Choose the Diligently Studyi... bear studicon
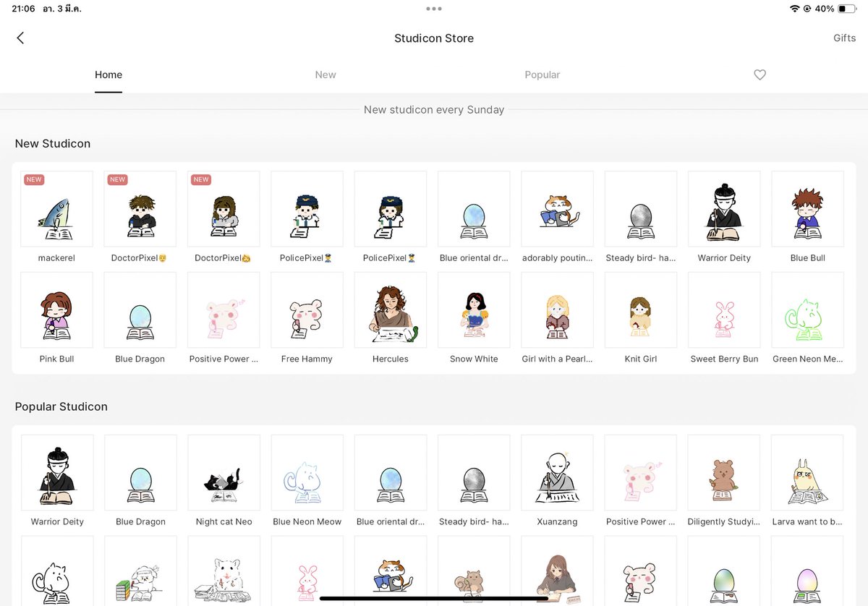868x606 pixels. [724, 473]
